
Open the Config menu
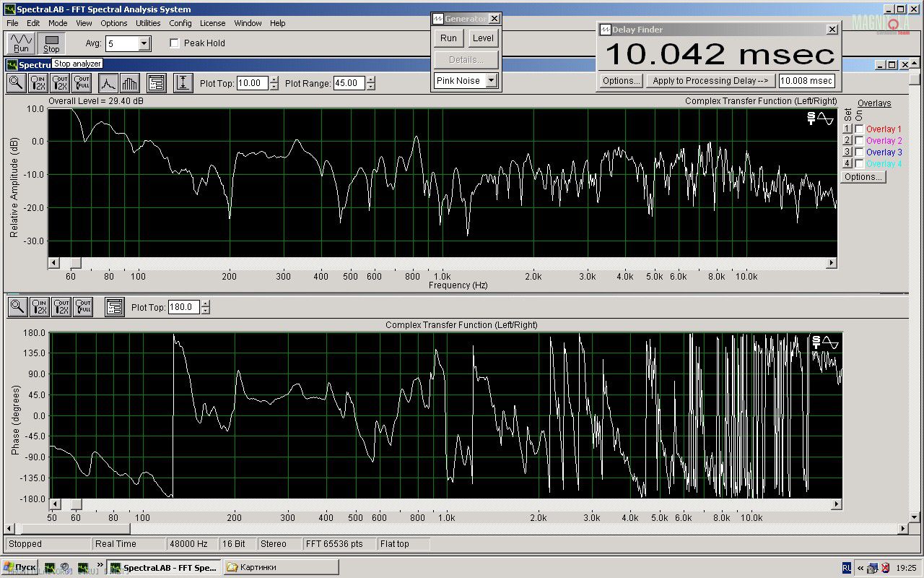point(180,23)
